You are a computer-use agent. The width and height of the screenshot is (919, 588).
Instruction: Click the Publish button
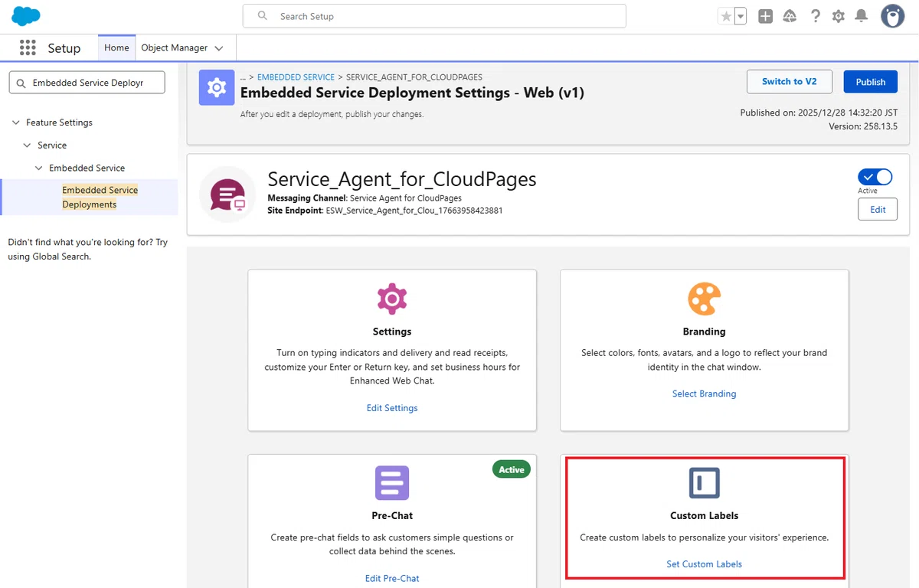tap(871, 82)
